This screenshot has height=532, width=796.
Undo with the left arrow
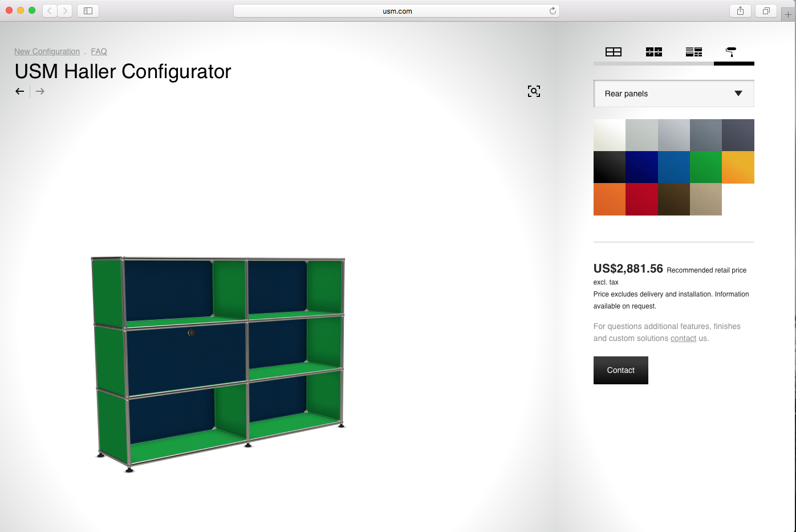(20, 91)
